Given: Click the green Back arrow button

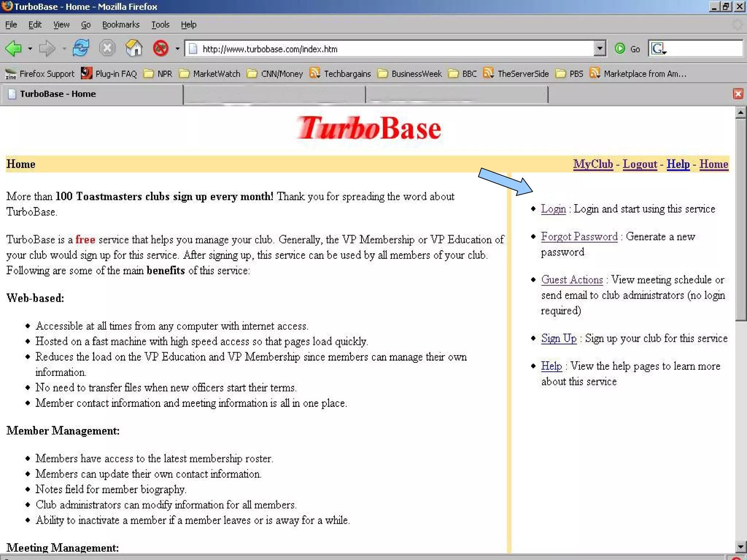Looking at the screenshot, I should click(14, 48).
